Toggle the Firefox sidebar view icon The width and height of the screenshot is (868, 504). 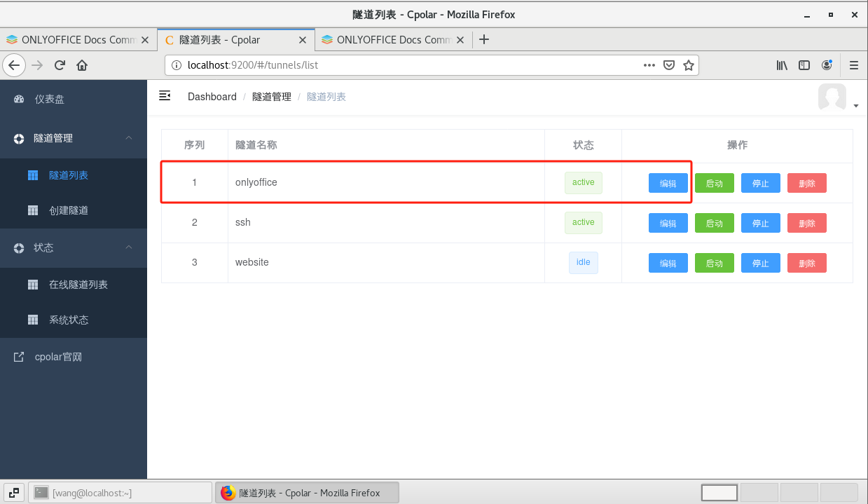coord(804,65)
